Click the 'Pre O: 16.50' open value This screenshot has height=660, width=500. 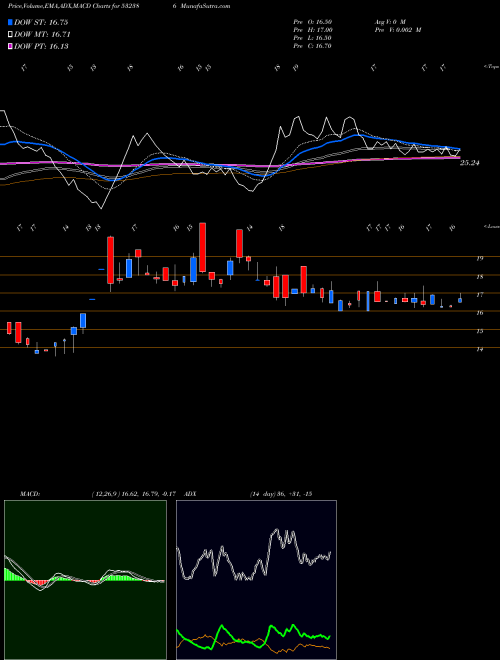coord(312,21)
